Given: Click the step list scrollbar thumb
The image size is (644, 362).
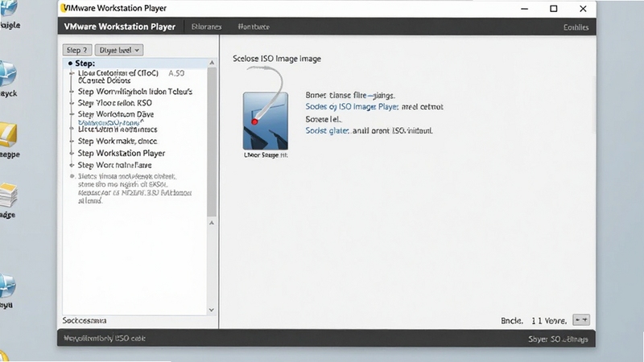Looking at the screenshot, I should pyautogui.click(x=212, y=142).
